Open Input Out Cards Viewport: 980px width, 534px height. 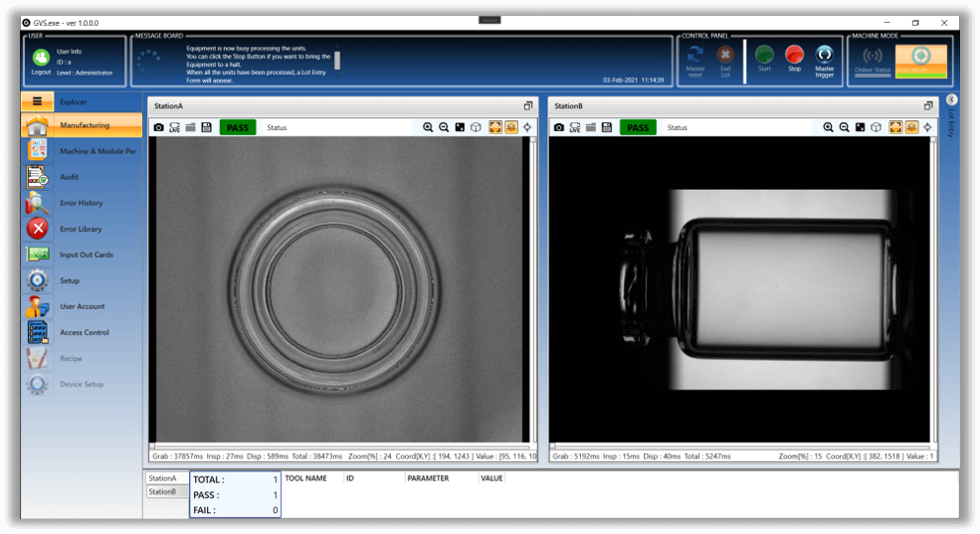82,255
